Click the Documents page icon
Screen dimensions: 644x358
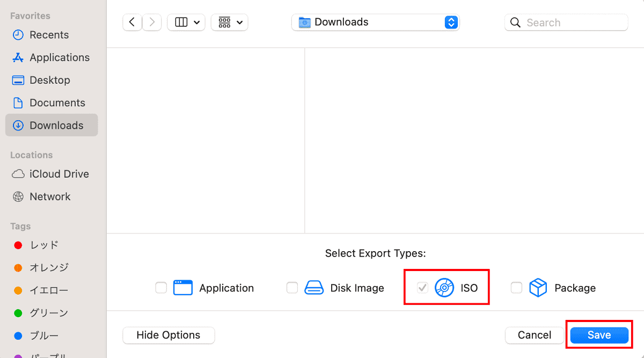click(x=18, y=103)
